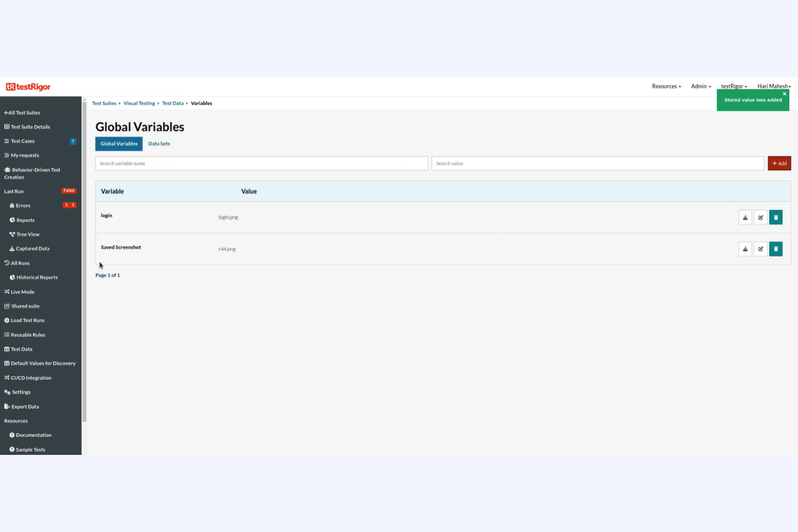Expand the Resources dropdown menu
Screen dimensions: 798x532
click(x=665, y=86)
